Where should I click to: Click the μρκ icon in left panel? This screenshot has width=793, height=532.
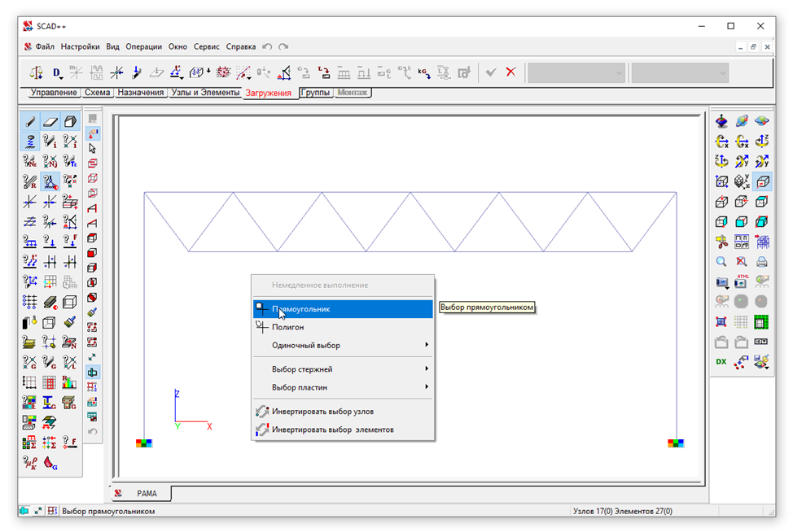coord(30,462)
